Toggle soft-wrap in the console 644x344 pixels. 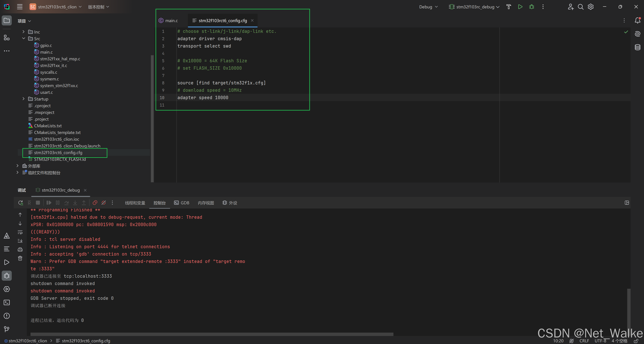pos(20,232)
